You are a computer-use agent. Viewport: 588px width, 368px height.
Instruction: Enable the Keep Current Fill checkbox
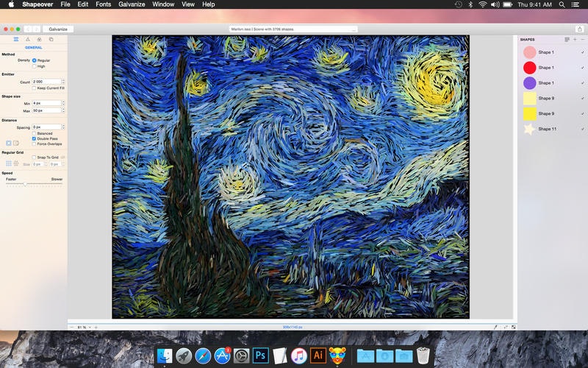click(34, 88)
